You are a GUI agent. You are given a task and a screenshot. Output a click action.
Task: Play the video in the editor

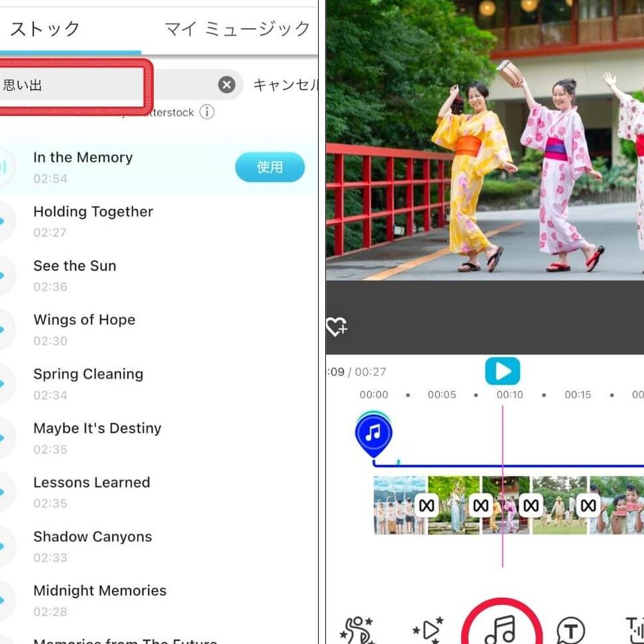502,371
